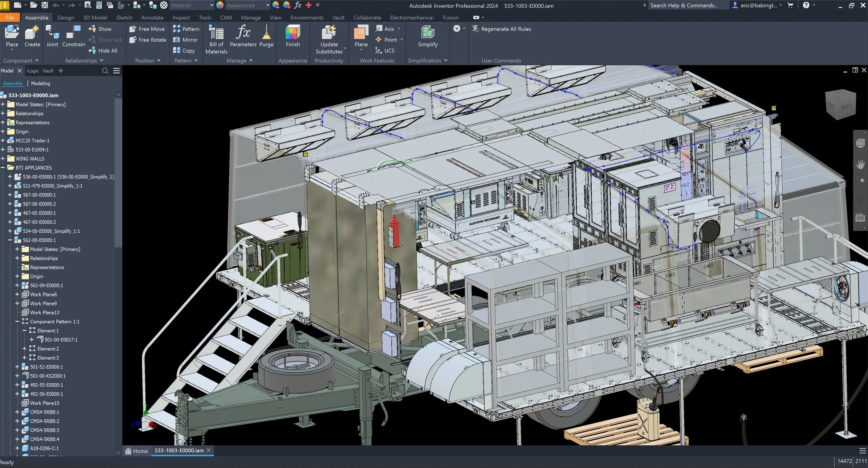Image resolution: width=868 pixels, height=468 pixels.
Task: Expand the WING WALLS folder
Action: click(3, 159)
